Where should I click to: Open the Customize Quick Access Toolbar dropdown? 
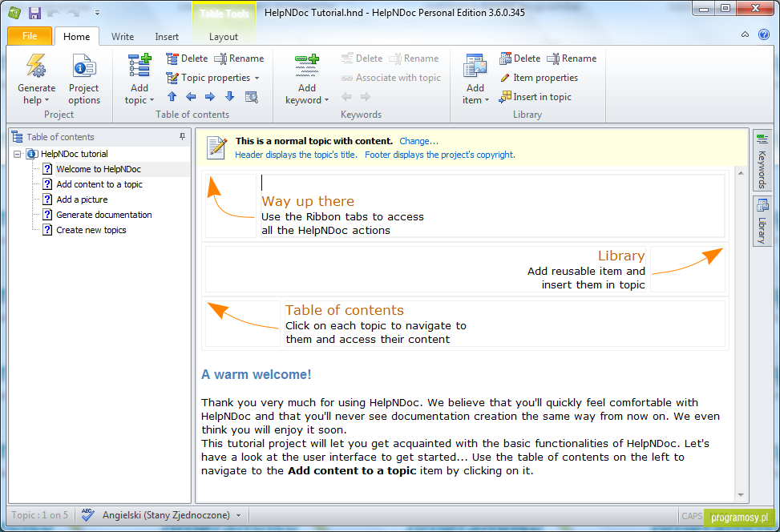(97, 13)
